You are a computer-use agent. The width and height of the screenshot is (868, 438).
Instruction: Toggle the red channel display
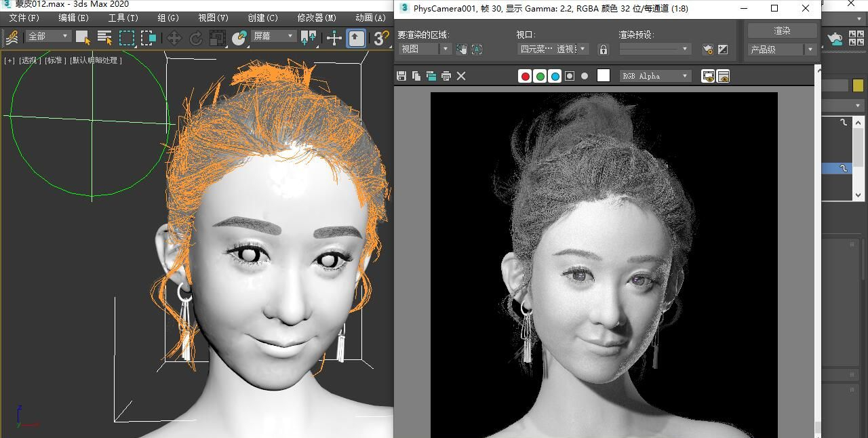point(525,76)
